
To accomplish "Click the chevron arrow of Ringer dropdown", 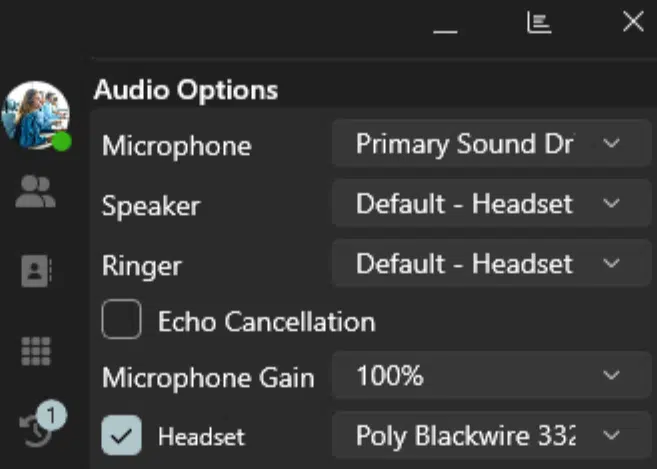I will pyautogui.click(x=611, y=263).
